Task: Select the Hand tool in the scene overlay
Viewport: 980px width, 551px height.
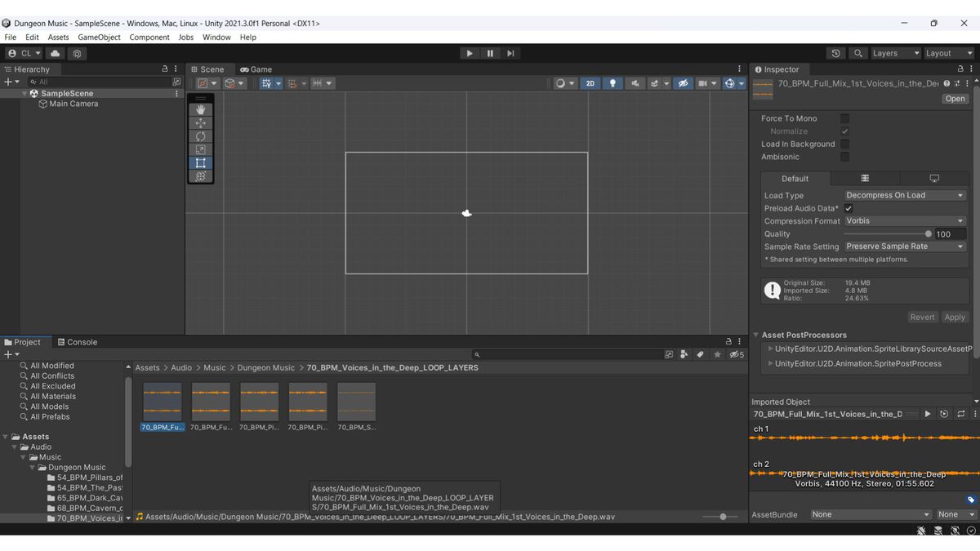Action: [201, 109]
